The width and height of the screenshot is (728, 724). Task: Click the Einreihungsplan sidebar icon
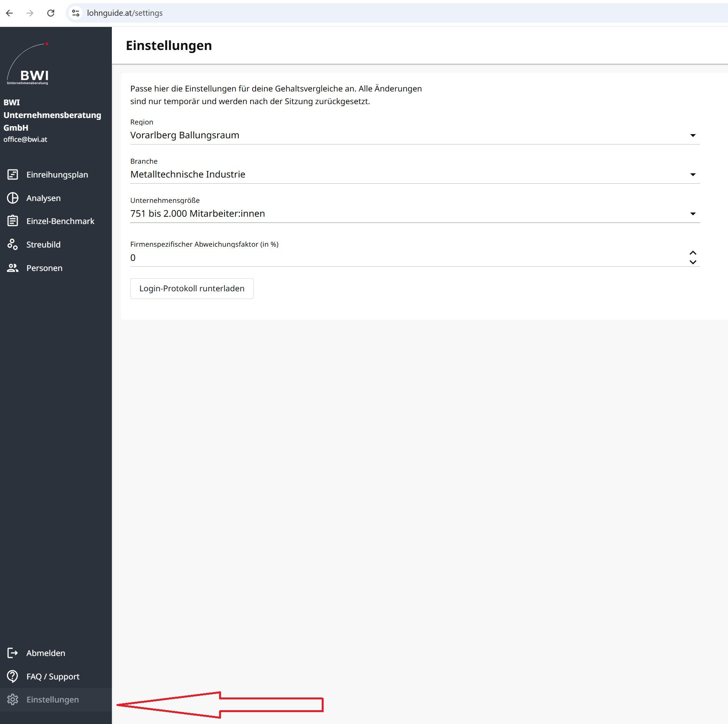pyautogui.click(x=13, y=174)
